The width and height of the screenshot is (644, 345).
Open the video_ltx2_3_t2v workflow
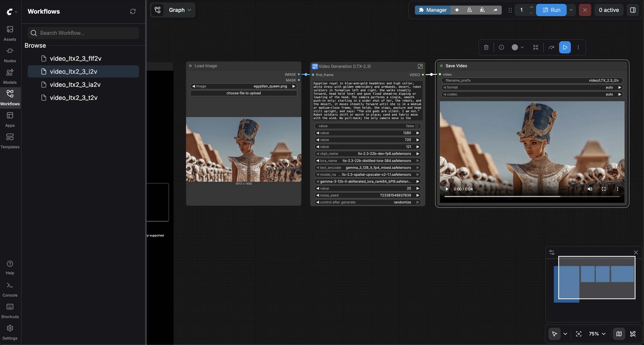point(74,98)
